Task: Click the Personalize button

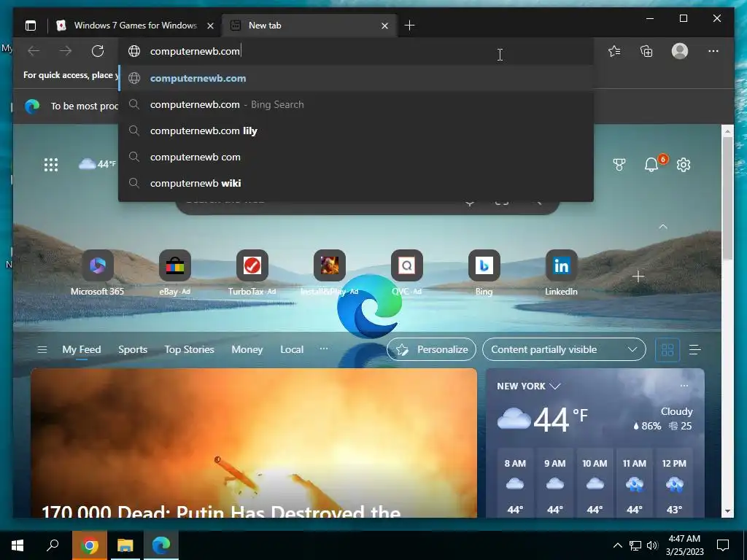Action: 431,349
